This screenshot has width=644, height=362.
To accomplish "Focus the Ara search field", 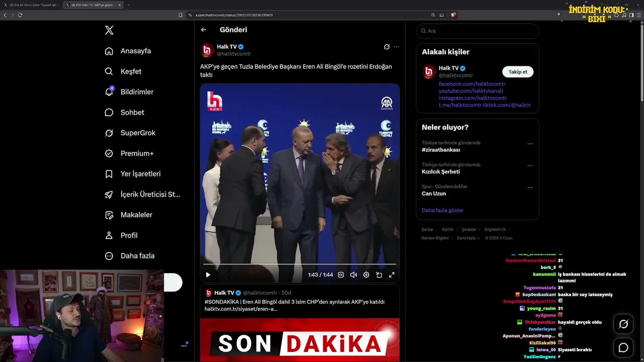I will pyautogui.click(x=477, y=31).
